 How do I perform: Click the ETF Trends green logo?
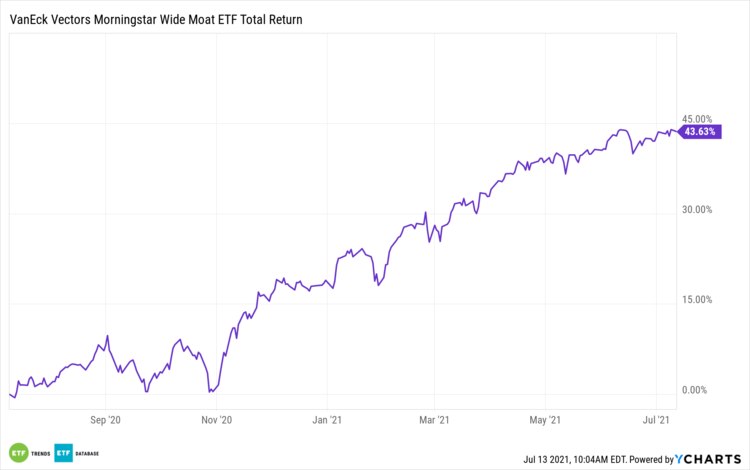point(18,452)
